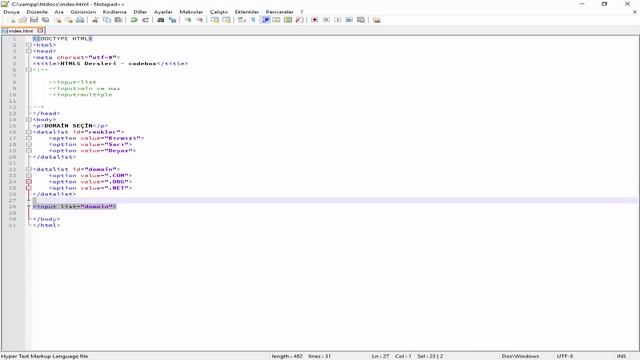Click the green Undo arrow icon

tap(134, 20)
